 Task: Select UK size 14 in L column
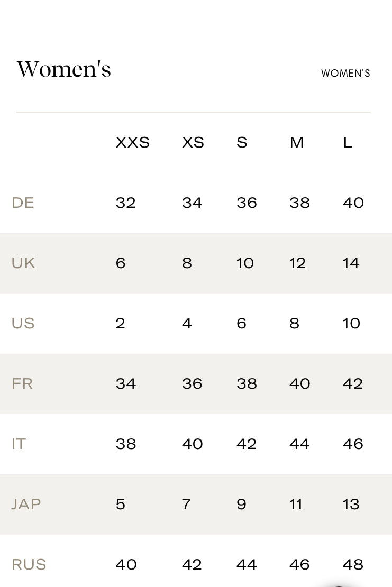click(x=351, y=263)
